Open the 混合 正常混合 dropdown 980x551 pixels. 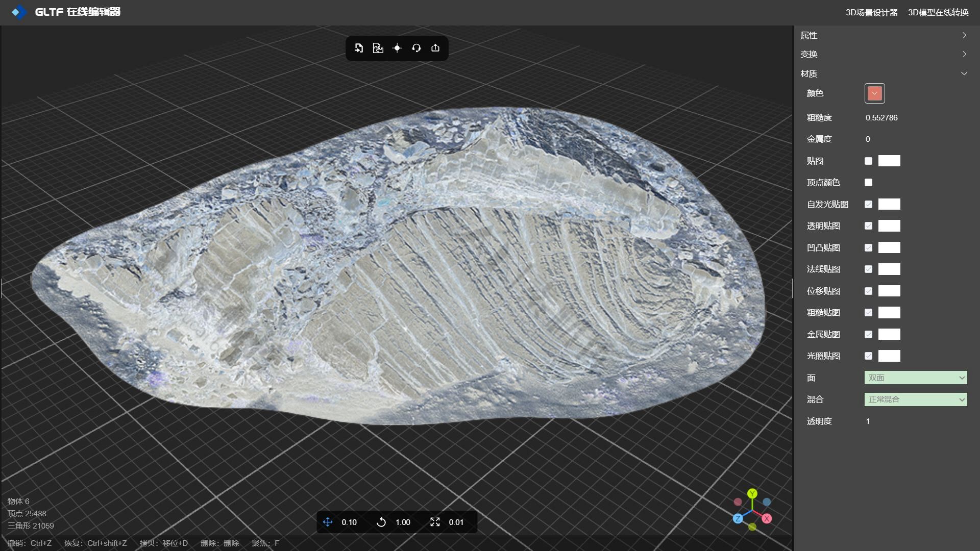[x=916, y=399]
